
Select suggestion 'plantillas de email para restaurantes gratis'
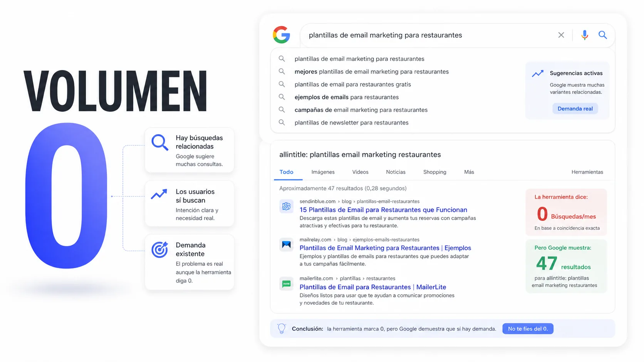pos(353,84)
